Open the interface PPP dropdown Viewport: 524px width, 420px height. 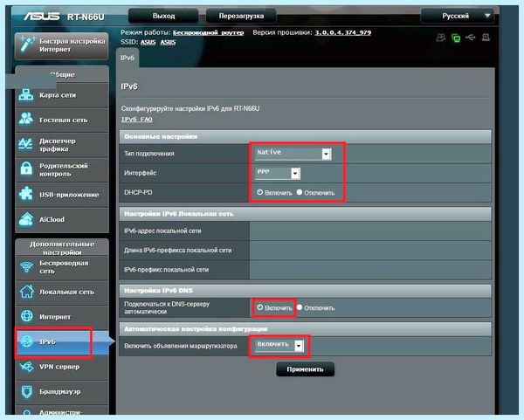[x=278, y=173]
